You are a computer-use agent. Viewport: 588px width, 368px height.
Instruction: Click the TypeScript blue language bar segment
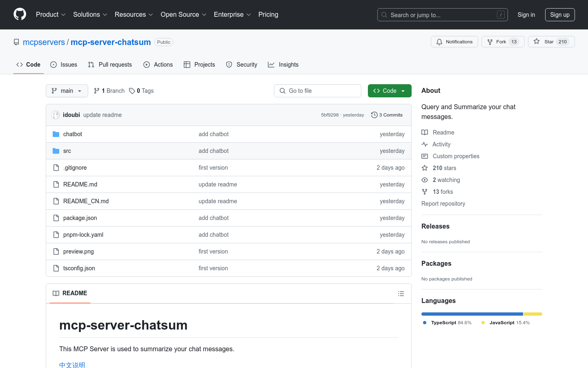click(472, 314)
